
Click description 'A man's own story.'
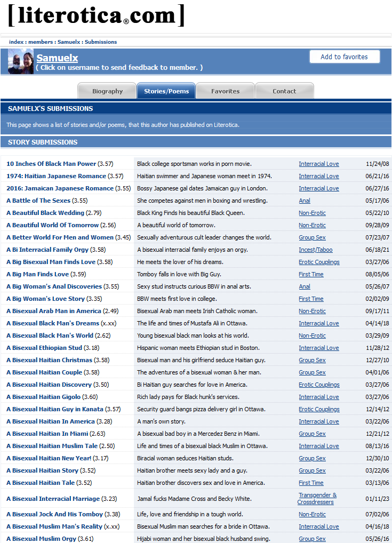pyautogui.click(x=161, y=421)
